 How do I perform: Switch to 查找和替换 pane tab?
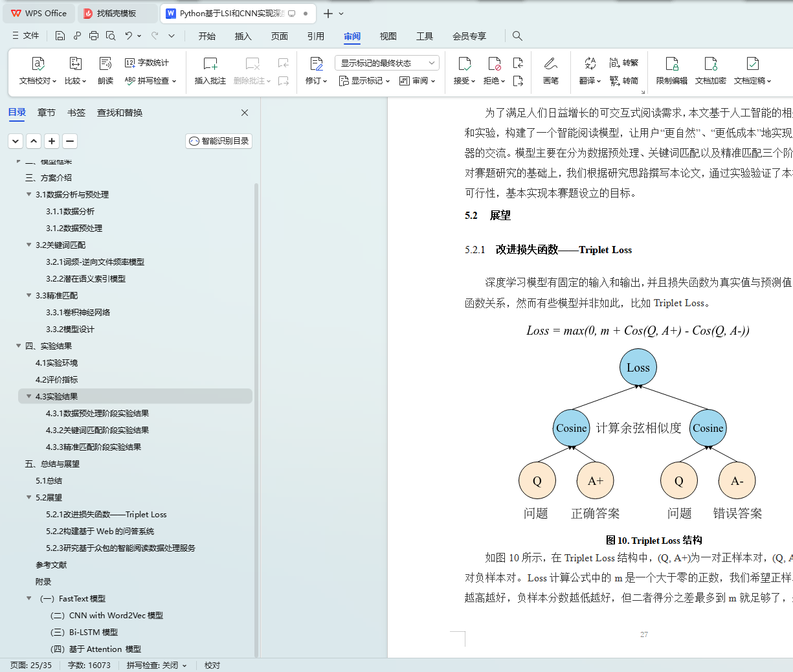[120, 113]
